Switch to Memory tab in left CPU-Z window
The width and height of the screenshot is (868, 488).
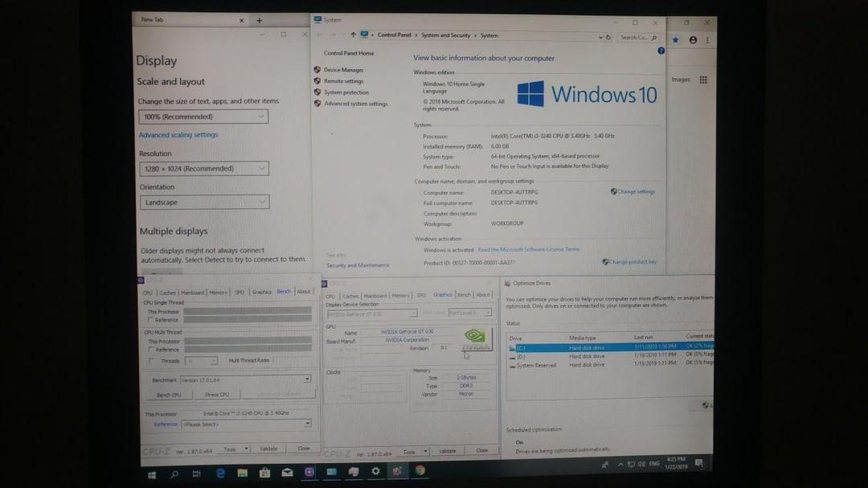[218, 293]
